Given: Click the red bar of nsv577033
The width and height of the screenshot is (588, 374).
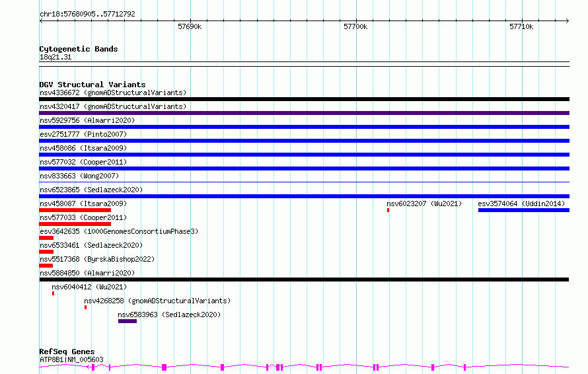Looking at the screenshot, I should (75, 224).
